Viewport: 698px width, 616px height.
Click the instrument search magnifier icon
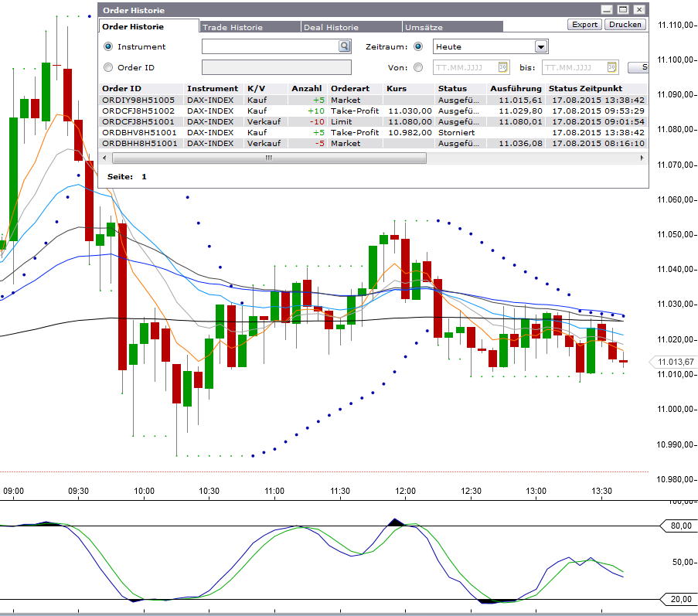pos(344,46)
